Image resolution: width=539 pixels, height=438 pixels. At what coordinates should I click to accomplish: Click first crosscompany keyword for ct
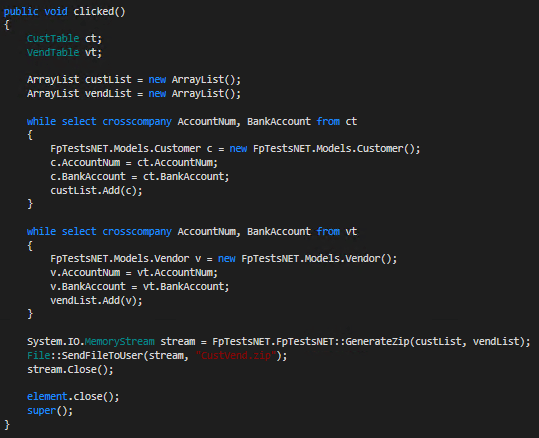(x=137, y=122)
